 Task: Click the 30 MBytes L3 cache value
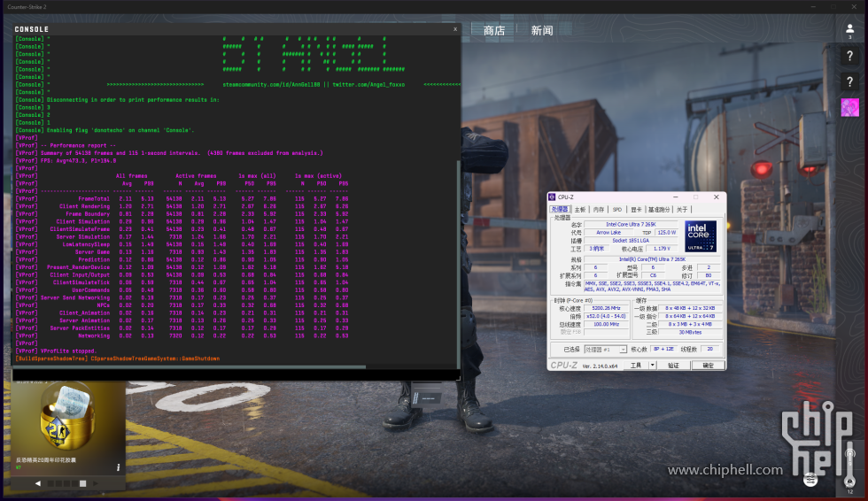coord(690,332)
